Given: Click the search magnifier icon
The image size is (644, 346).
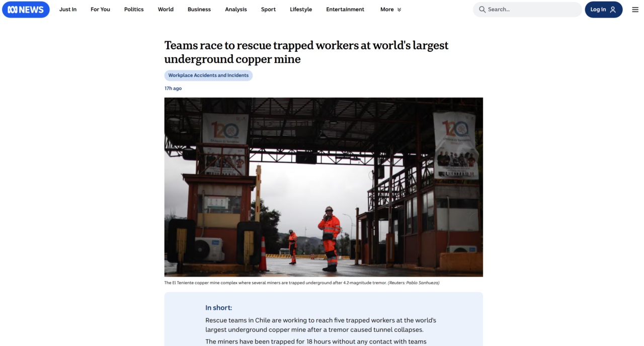Looking at the screenshot, I should tap(482, 10).
